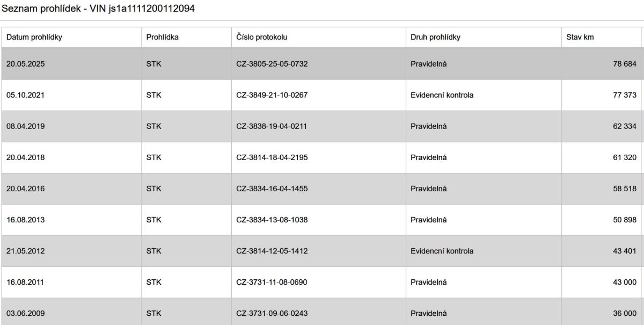644x325 pixels.
Task: Click protocol number CZ-3814-18-04-2195
Action: [272, 157]
